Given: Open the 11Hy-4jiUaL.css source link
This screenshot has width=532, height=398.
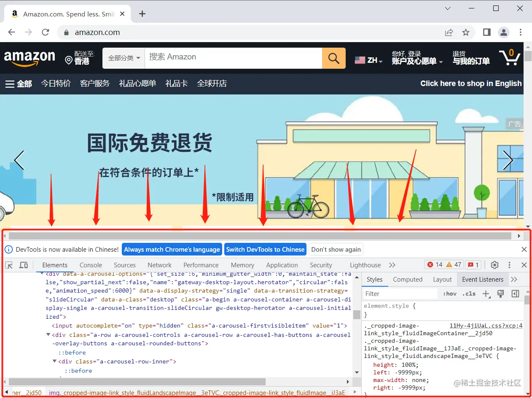Looking at the screenshot, I should coord(486,325).
